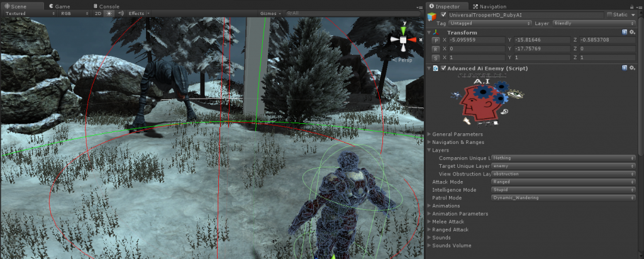The image size is (644, 259).
Task: Disable the UniversalTrooperHD_RubyAI active checkbox
Action: click(x=445, y=14)
